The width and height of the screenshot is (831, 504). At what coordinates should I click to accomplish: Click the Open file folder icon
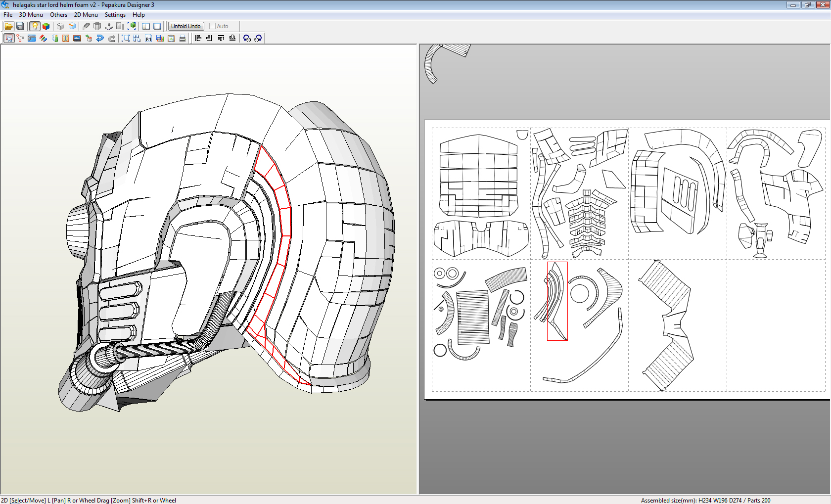point(8,26)
